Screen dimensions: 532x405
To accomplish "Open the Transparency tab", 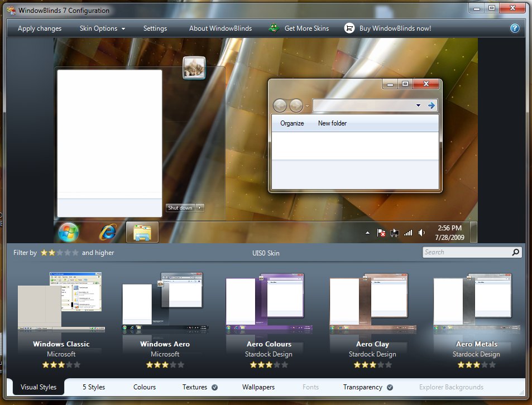I will [363, 387].
